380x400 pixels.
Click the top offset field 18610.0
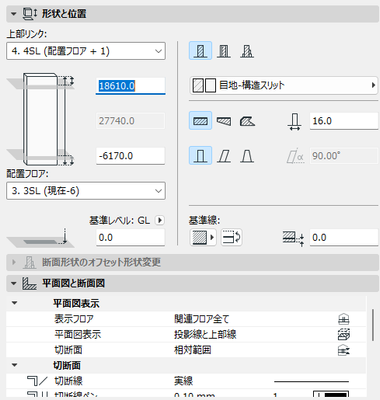(x=131, y=86)
